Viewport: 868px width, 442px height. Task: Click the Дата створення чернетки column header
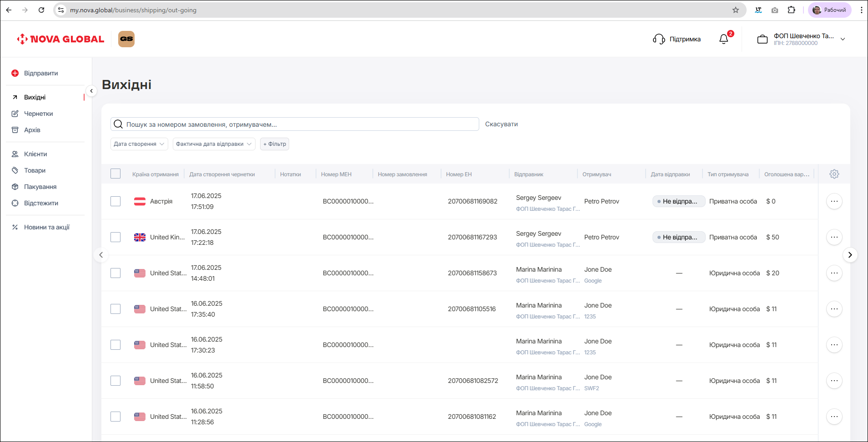click(222, 174)
